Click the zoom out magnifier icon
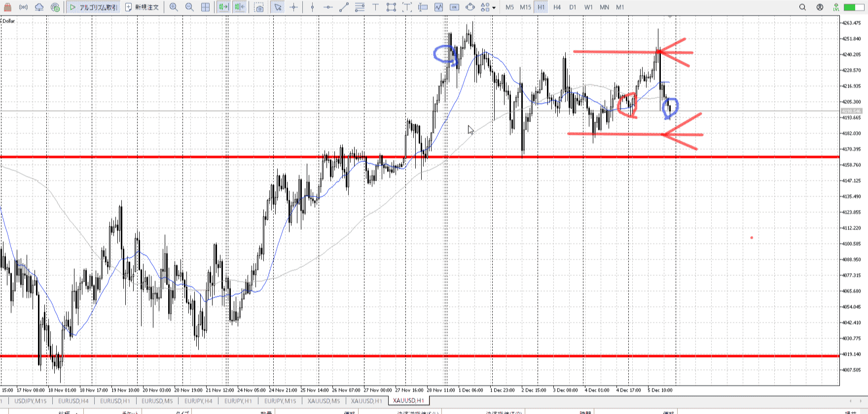This screenshot has width=868, height=414. click(x=189, y=7)
